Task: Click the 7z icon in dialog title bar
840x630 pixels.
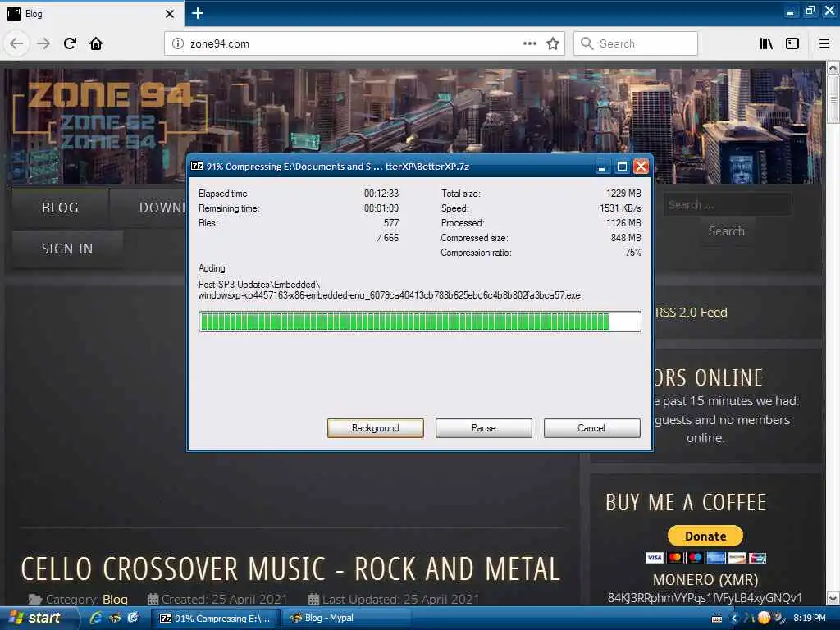Action: 197,166
